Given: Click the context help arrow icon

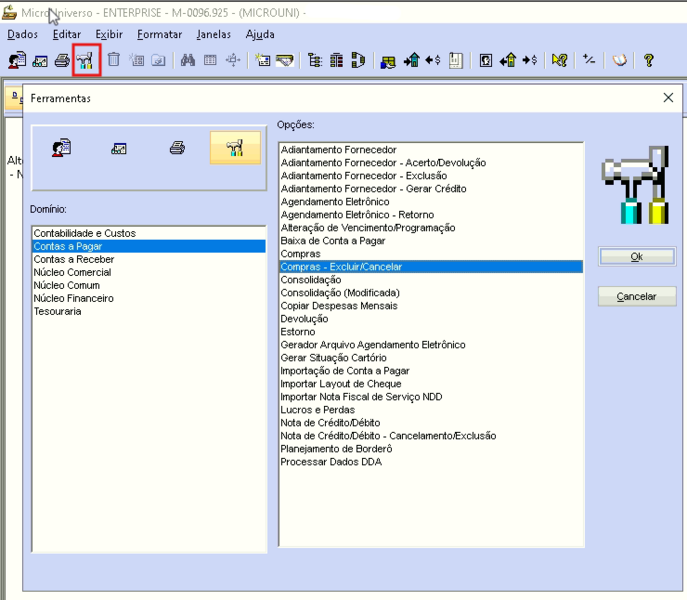Looking at the screenshot, I should 560,60.
